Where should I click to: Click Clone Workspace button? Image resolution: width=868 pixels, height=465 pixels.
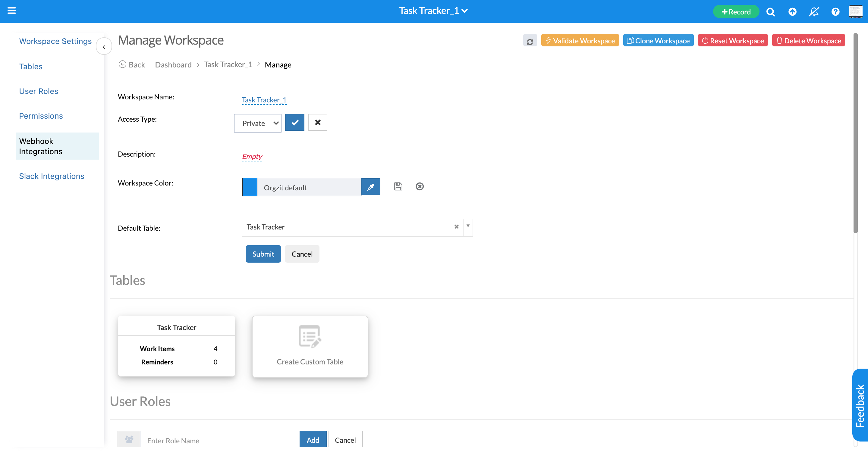pyautogui.click(x=658, y=40)
